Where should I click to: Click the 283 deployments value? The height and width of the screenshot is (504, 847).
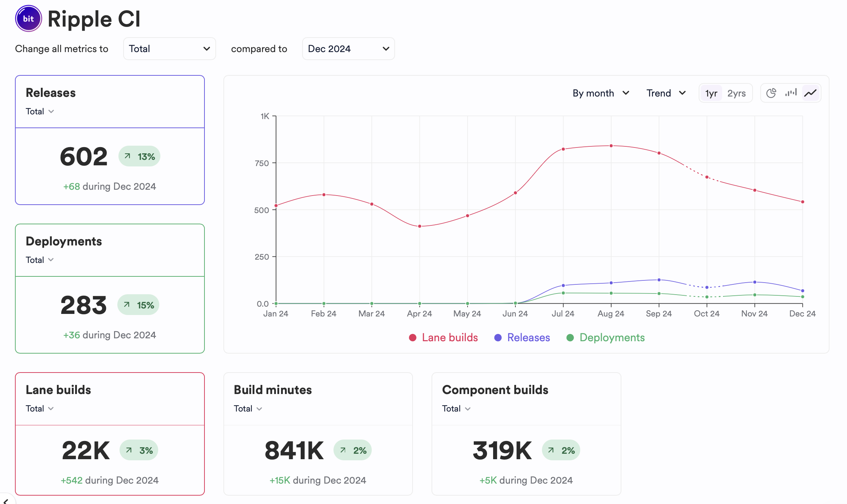pyautogui.click(x=83, y=305)
